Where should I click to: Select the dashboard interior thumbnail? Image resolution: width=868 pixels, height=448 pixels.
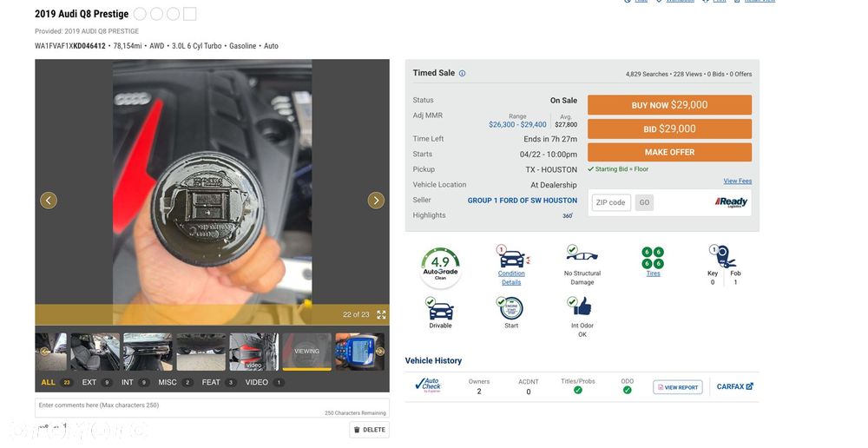(x=148, y=352)
